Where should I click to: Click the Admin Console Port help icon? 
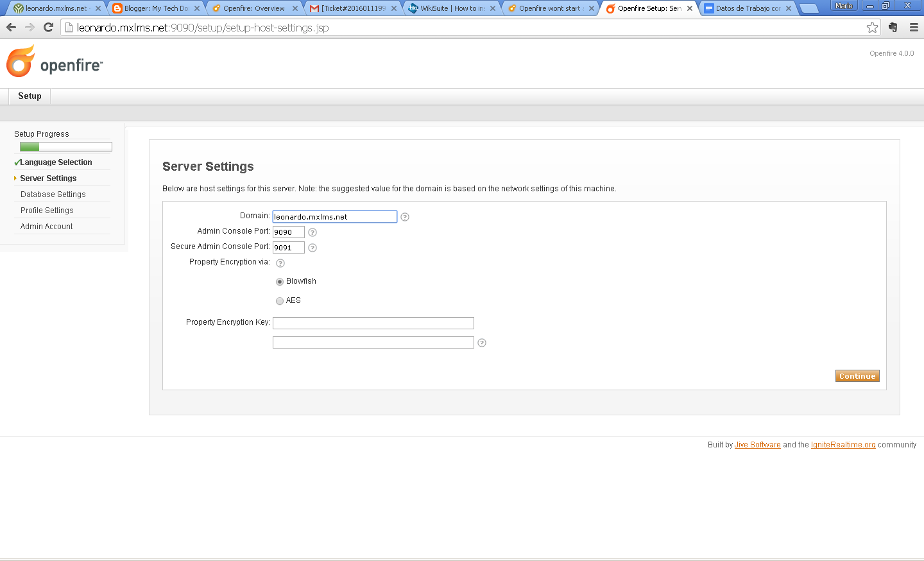pos(312,232)
